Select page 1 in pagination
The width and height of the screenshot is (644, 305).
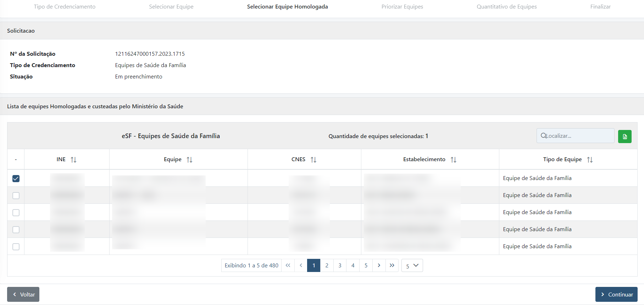click(314, 265)
